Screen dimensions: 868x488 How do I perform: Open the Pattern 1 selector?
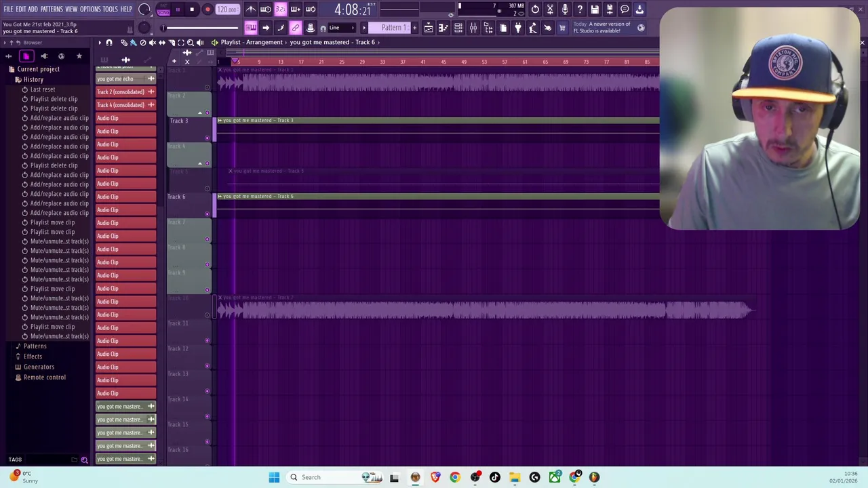(393, 28)
